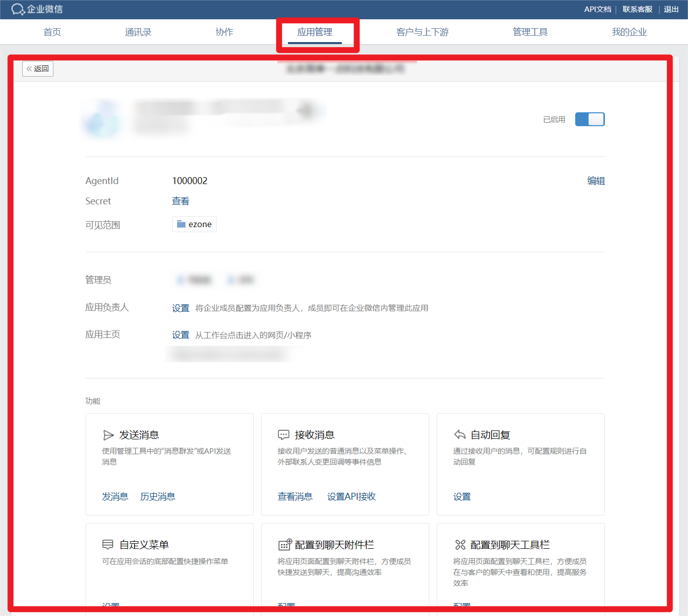Switch to the 客户与上下游 tab
The width and height of the screenshot is (688, 616).
pos(422,32)
